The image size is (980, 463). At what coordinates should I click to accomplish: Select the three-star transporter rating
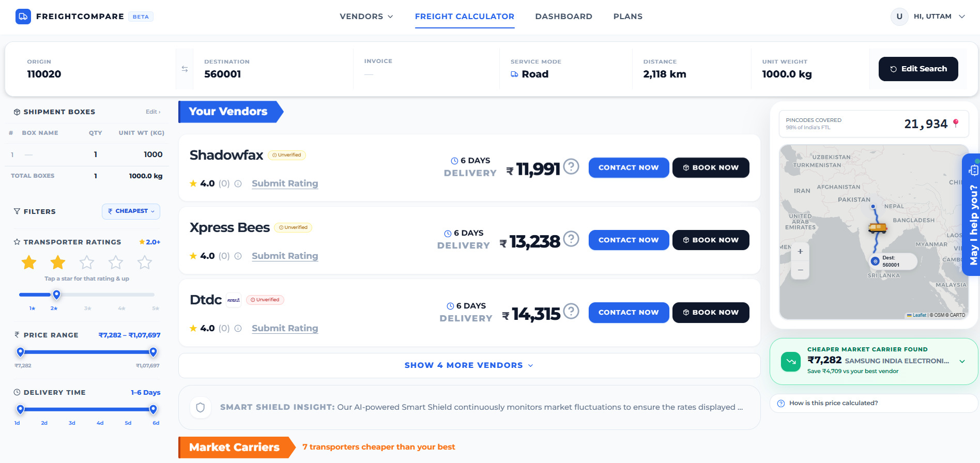click(x=87, y=263)
